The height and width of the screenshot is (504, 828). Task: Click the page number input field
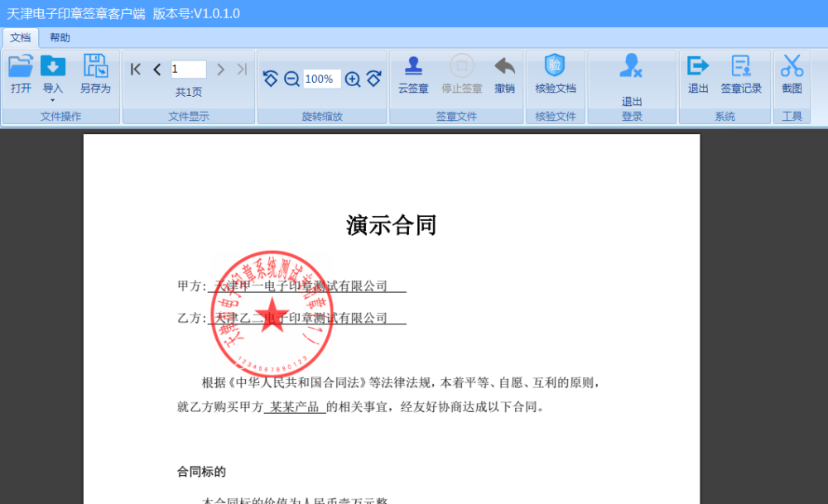187,69
